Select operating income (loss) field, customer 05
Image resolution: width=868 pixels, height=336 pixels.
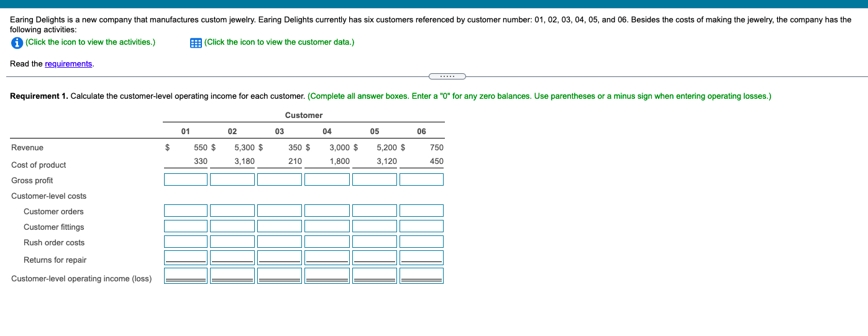pyautogui.click(x=374, y=276)
